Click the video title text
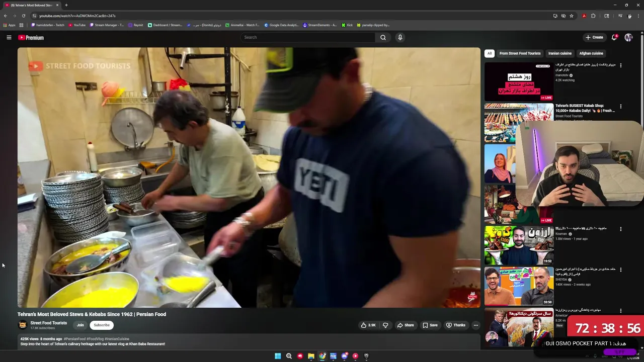This screenshot has height=362, width=644. point(92,314)
